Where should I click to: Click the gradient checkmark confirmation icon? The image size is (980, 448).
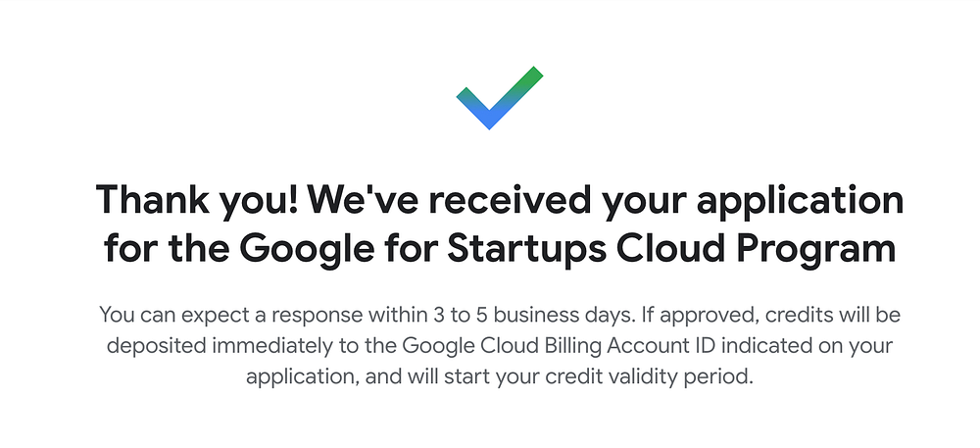[x=500, y=97]
